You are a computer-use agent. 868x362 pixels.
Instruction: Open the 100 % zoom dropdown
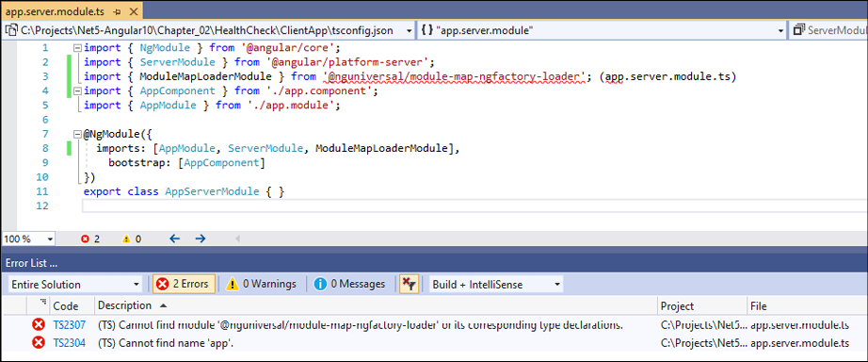pos(51,239)
